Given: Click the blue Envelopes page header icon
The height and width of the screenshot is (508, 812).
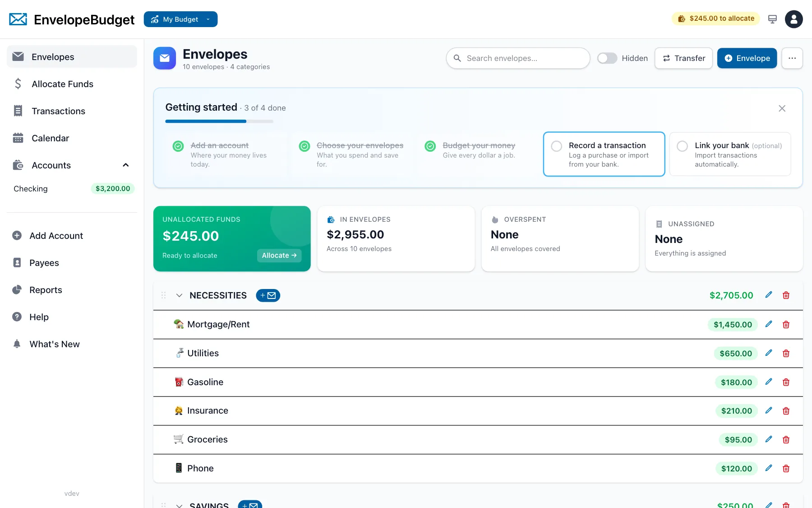Looking at the screenshot, I should click(x=165, y=58).
